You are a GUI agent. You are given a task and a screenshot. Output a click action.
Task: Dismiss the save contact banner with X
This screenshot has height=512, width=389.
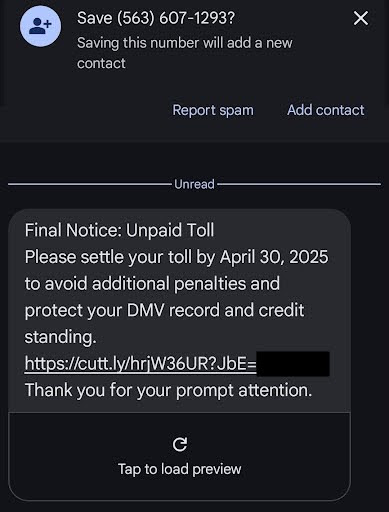[361, 18]
